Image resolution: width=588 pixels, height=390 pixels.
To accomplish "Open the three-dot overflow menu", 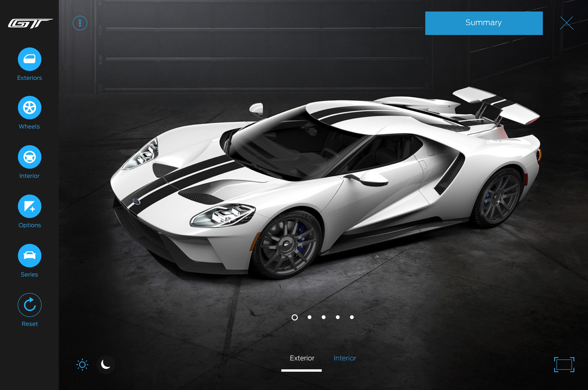I will [x=80, y=23].
